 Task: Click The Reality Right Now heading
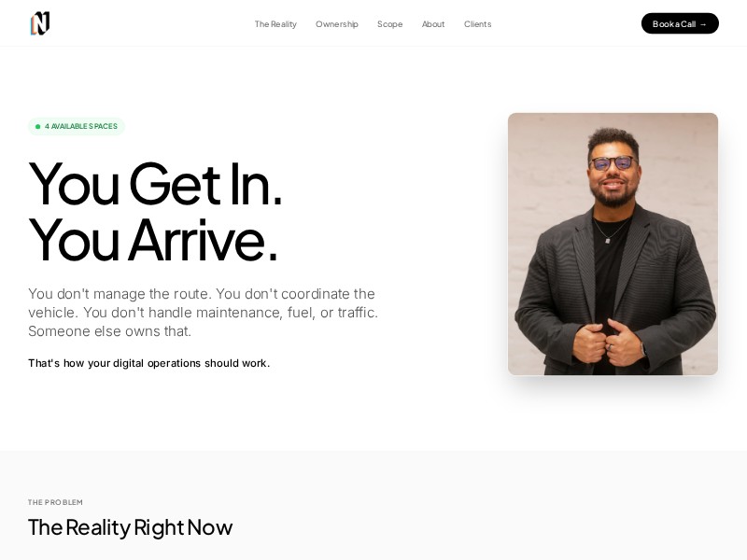130,527
